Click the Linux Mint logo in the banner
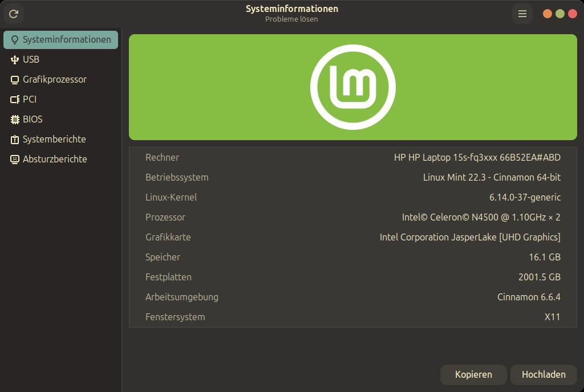Viewport: 584px width, 392px height. (x=352, y=87)
